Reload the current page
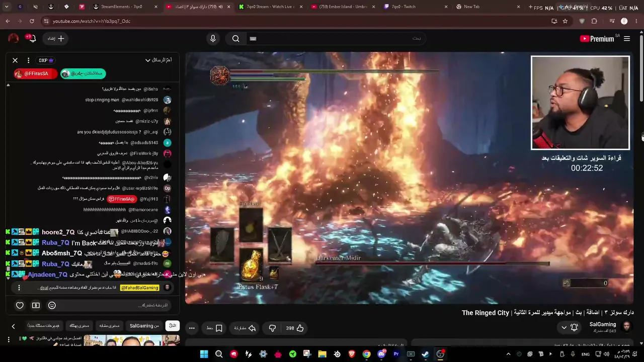The image size is (644, 362). pyautogui.click(x=32, y=21)
